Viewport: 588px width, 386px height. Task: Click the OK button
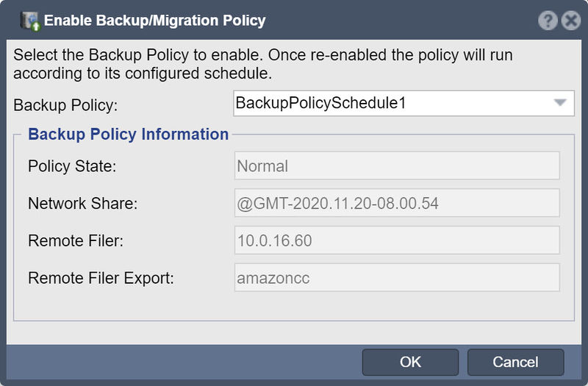[x=410, y=362]
